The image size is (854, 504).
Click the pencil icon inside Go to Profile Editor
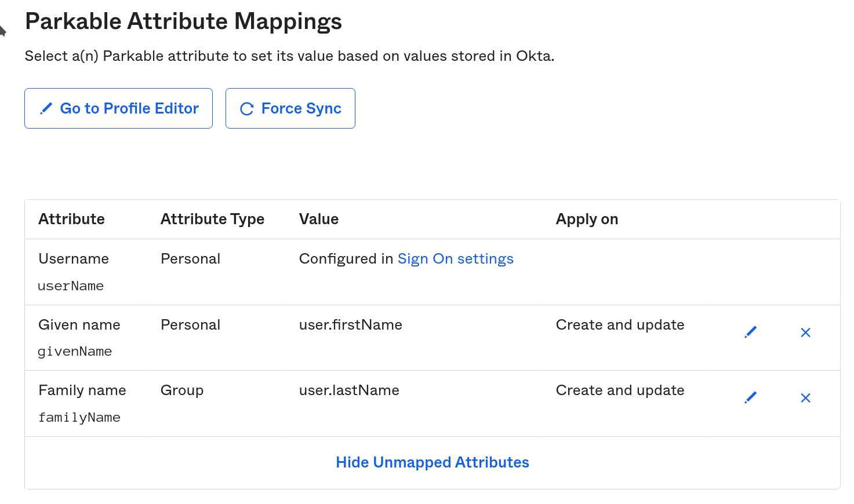click(x=46, y=108)
